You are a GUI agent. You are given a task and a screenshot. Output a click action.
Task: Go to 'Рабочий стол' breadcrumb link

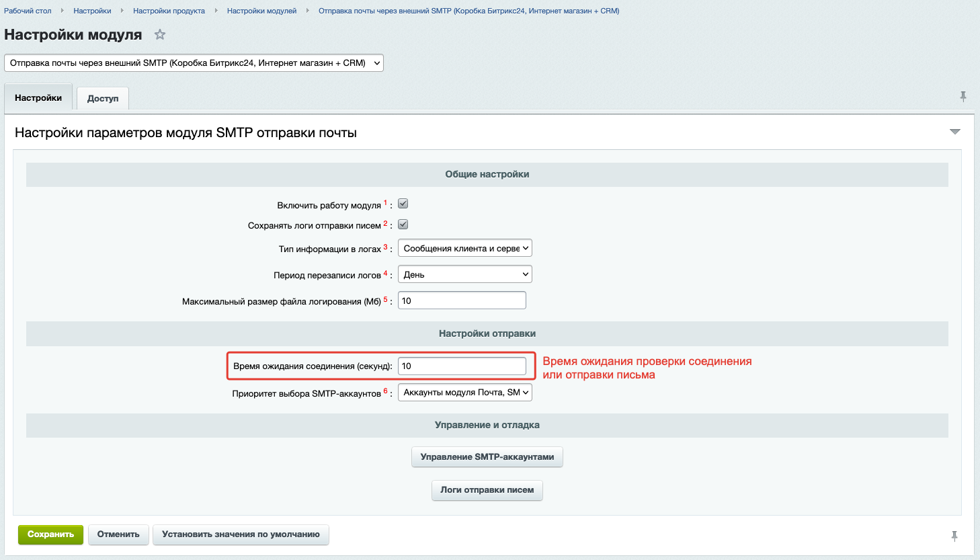point(28,11)
